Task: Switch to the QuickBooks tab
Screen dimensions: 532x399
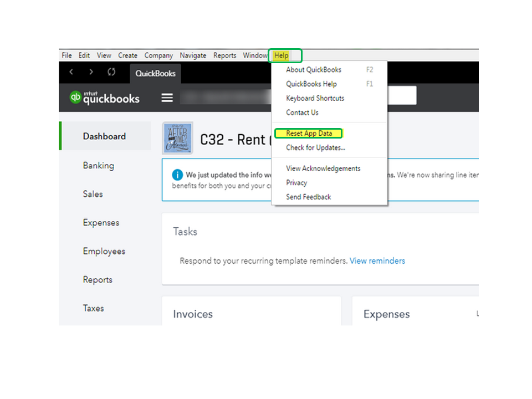Action: 155,73
